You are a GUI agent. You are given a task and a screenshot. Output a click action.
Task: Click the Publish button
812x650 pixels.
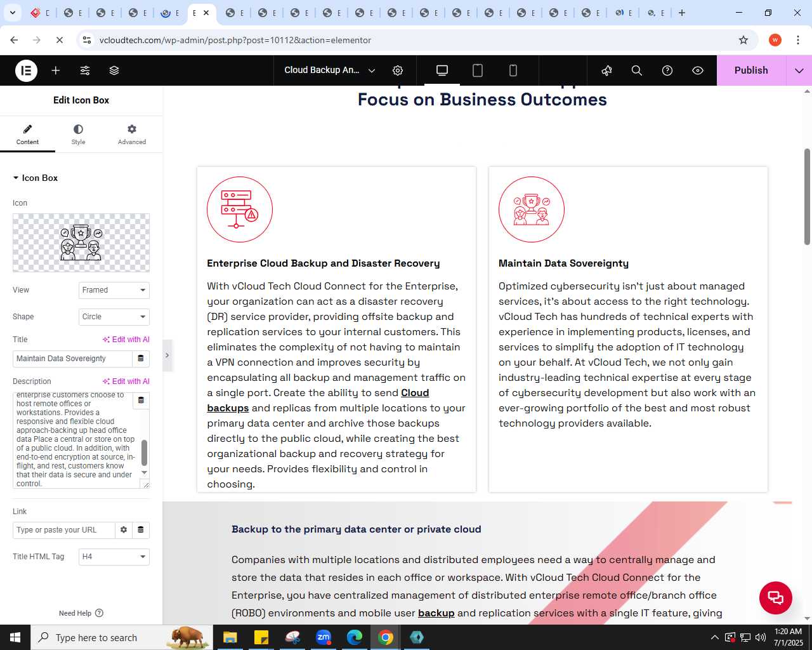click(751, 70)
